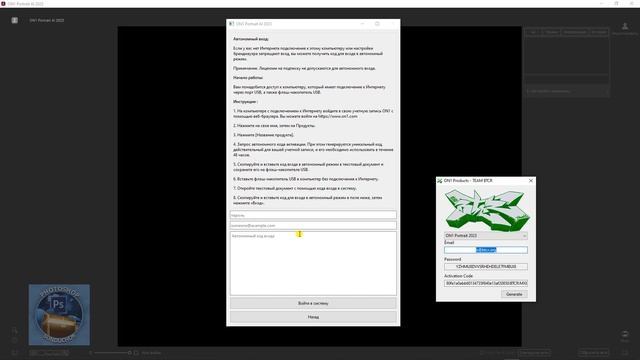Click the panel toggle icon beside ON1 Portrait title
Viewport: 640px width, 360px height.
tap(15, 20)
